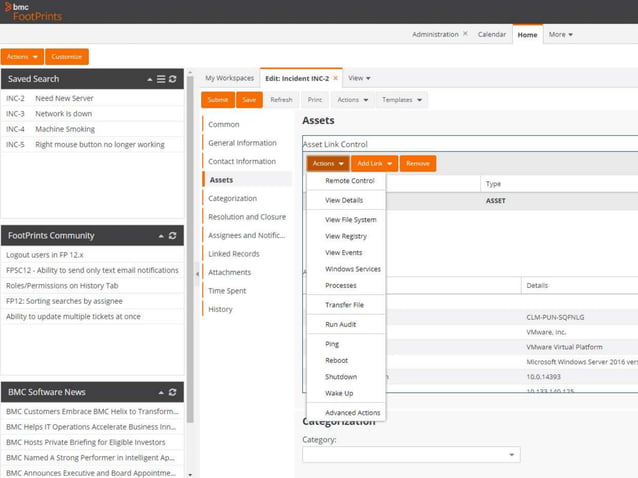Select Reboot from the Actions menu
This screenshot has height=478, width=638.
[x=336, y=360]
